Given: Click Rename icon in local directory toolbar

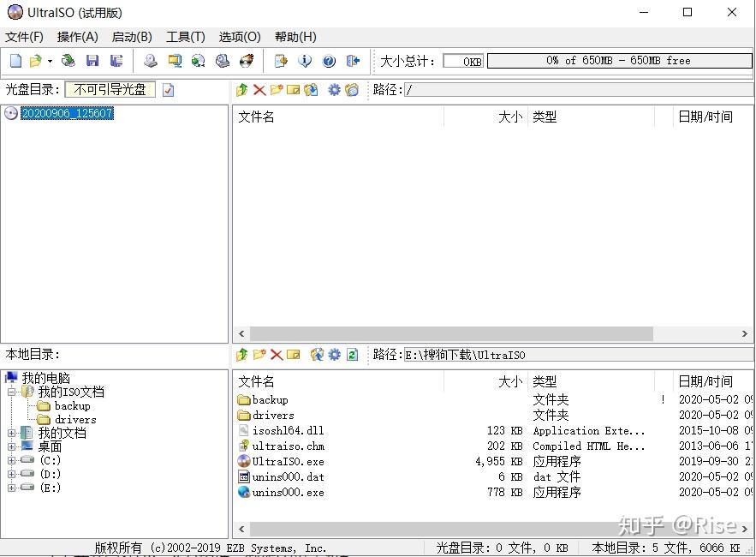Looking at the screenshot, I should click(293, 355).
